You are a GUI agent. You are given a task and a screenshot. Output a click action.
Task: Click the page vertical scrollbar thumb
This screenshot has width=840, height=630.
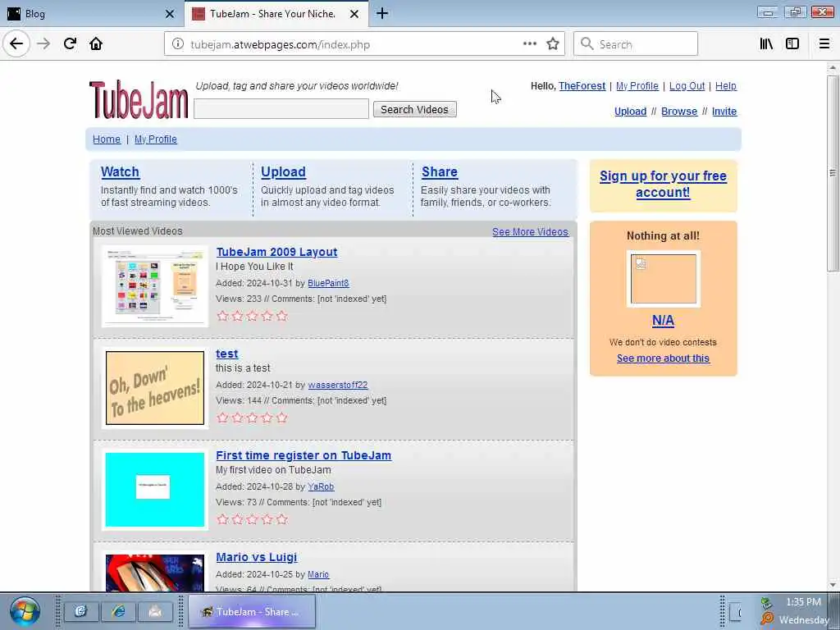833,172
